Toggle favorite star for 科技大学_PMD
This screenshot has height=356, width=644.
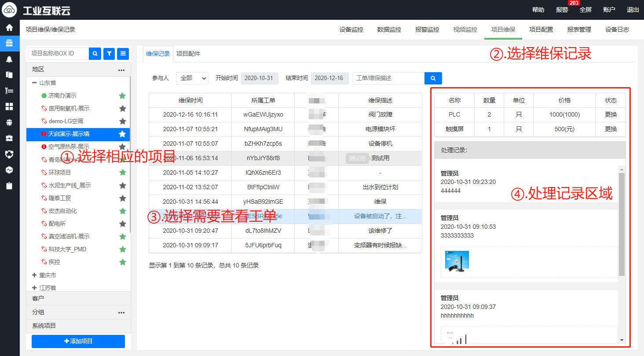(123, 249)
